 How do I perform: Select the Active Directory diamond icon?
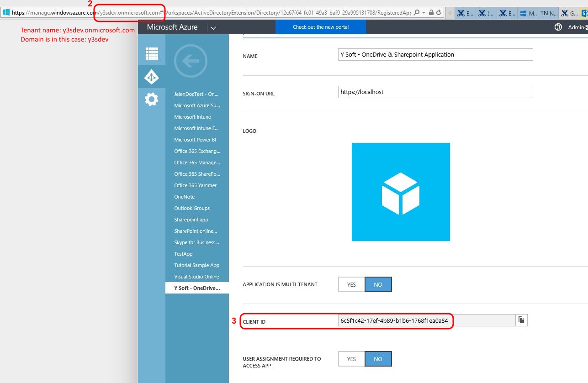(152, 77)
